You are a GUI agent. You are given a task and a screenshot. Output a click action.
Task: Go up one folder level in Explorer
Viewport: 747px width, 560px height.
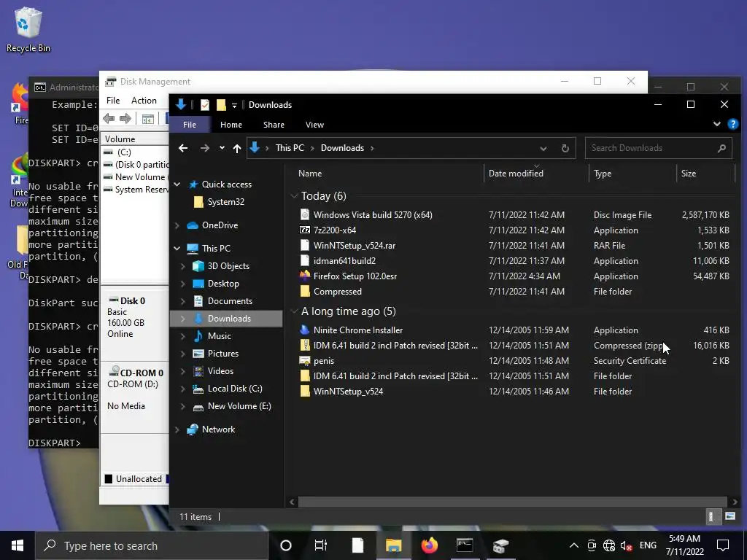click(x=237, y=148)
